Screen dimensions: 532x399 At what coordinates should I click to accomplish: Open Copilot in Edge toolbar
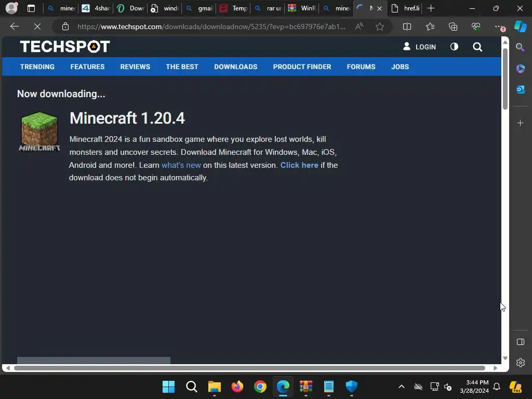point(521,26)
